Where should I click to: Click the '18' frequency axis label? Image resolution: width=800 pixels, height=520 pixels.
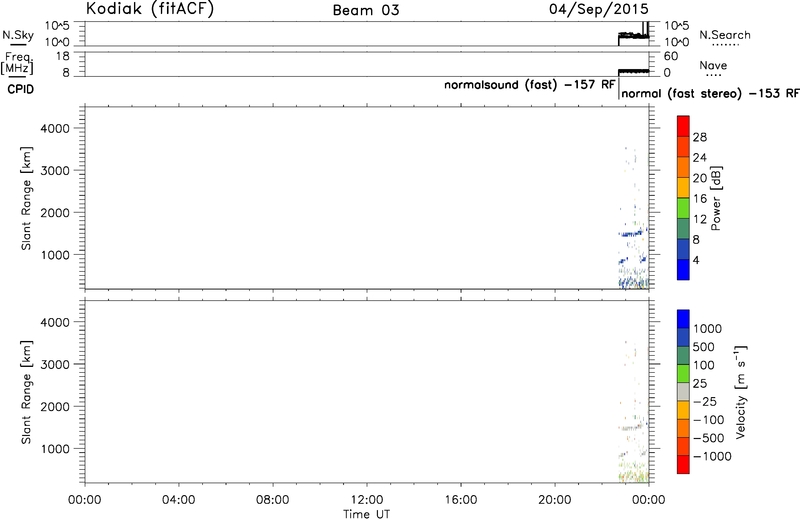coord(63,56)
